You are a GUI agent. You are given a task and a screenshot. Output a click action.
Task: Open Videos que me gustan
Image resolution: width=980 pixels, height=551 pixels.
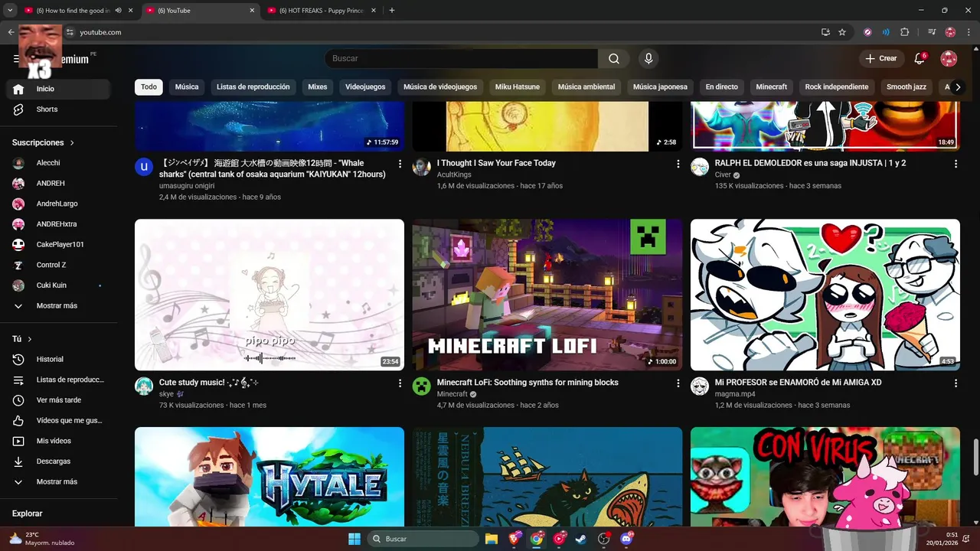(60, 421)
